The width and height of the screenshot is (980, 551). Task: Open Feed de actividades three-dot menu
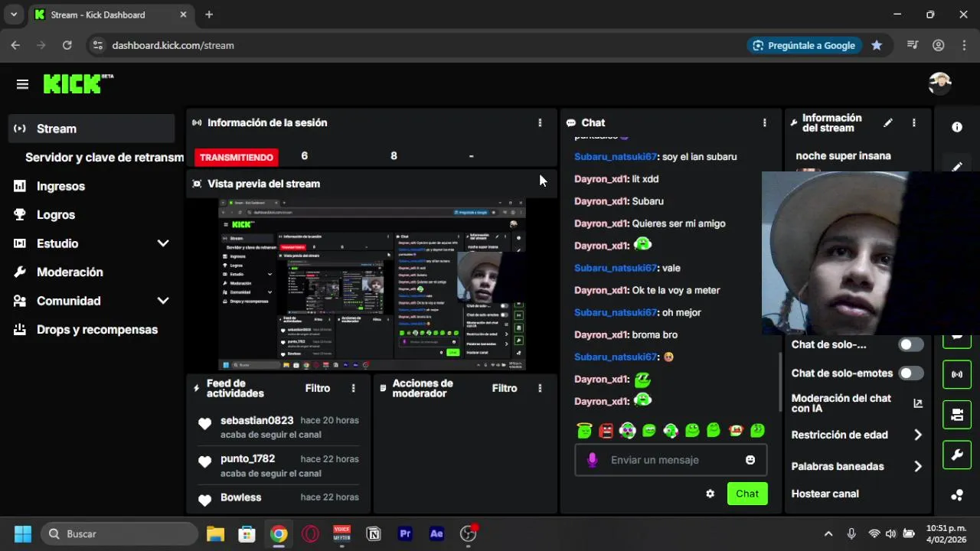353,388
